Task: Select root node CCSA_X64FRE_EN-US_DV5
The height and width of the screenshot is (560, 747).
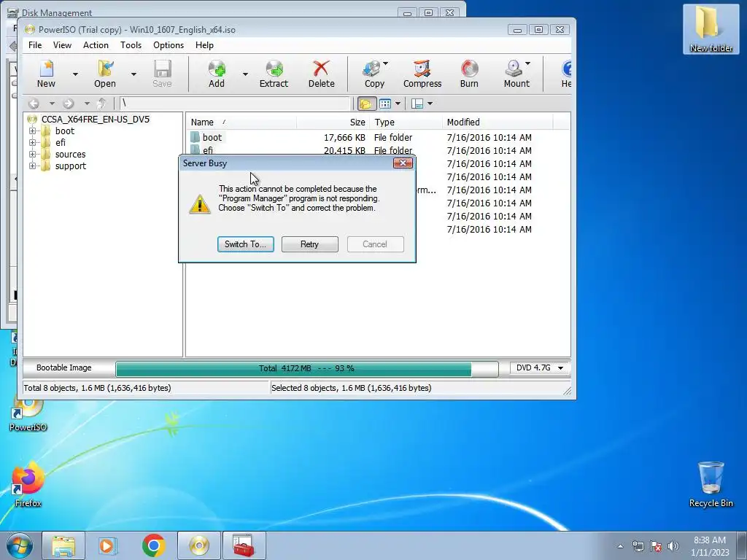Action: [96, 120]
